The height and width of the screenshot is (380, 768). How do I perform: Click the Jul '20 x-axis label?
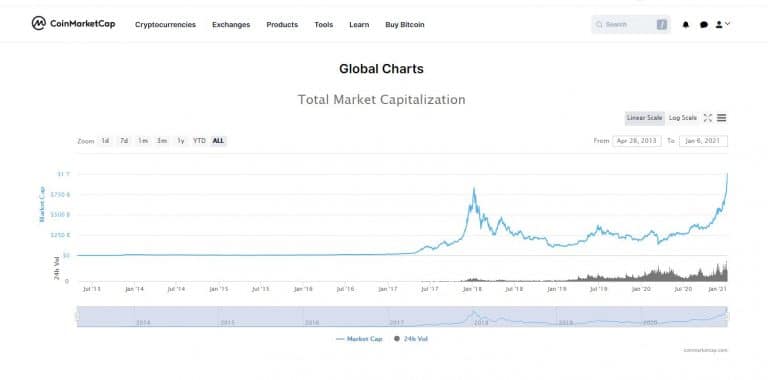pyautogui.click(x=683, y=289)
